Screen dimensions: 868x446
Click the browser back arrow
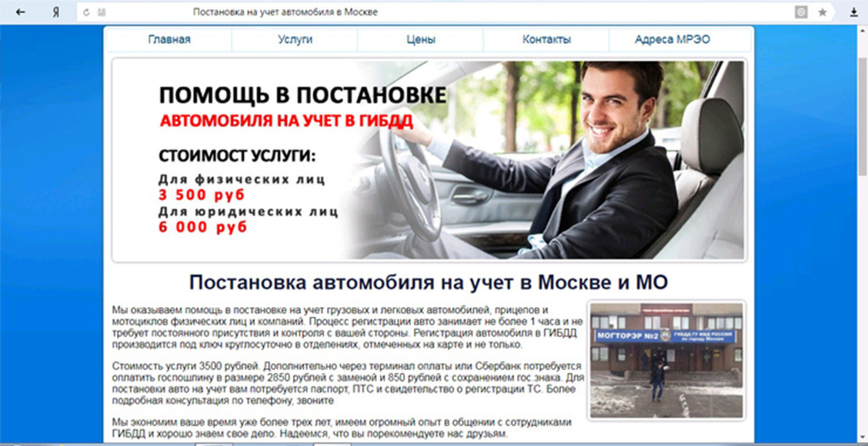tap(21, 12)
